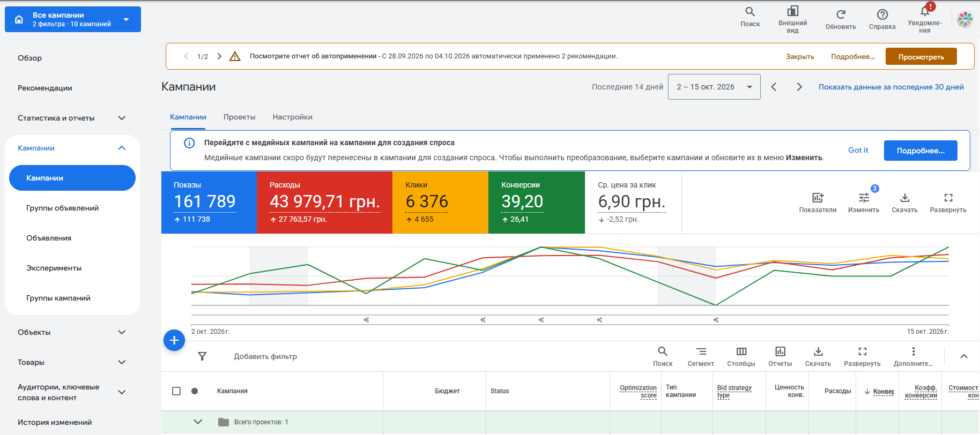Switch to the Проекты tab

240,117
